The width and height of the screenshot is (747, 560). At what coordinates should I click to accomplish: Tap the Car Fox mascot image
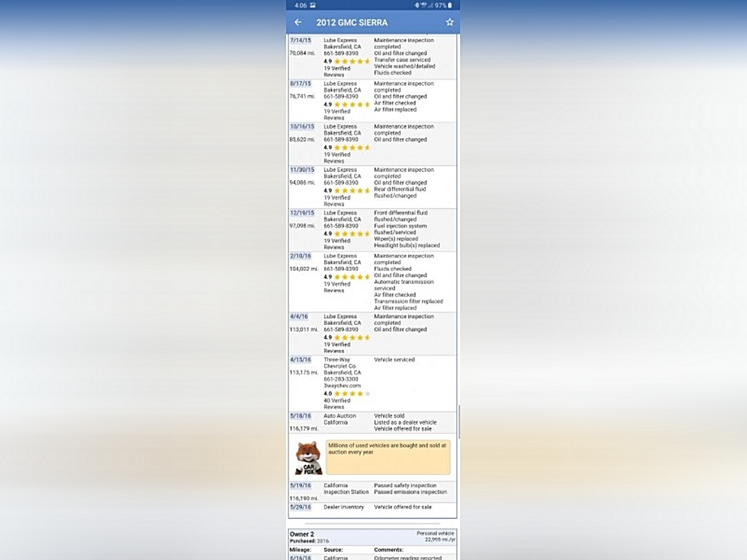pyautogui.click(x=308, y=458)
